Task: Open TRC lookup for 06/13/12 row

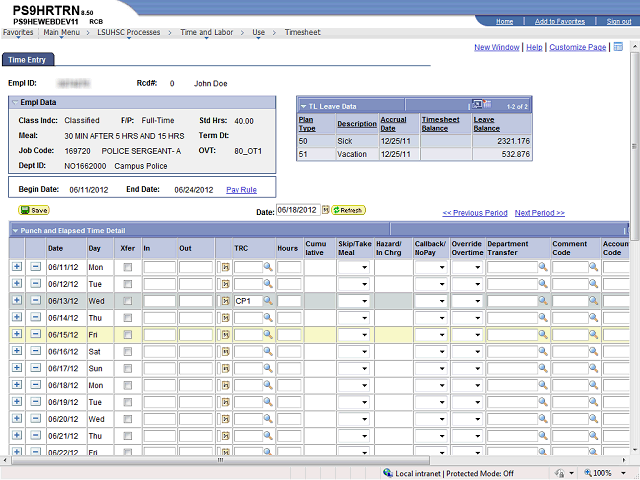Action: click(269, 301)
